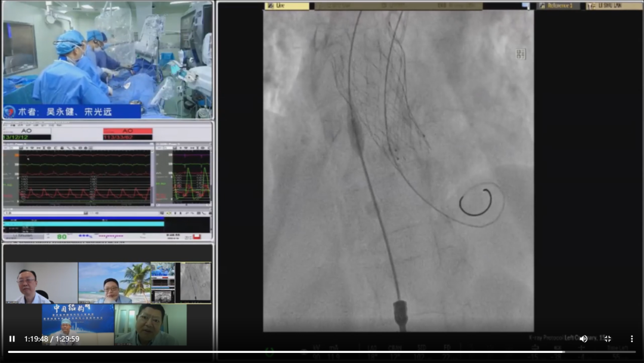Screen dimensions: 644x363
Task: Select the participant with green wall background
Action: (x=151, y=324)
